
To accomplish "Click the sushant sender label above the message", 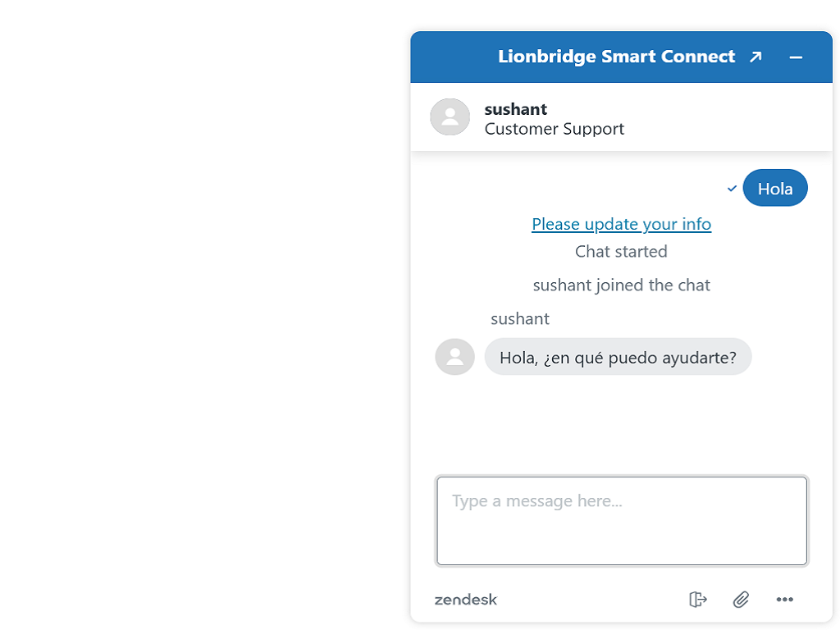I will (x=519, y=318).
